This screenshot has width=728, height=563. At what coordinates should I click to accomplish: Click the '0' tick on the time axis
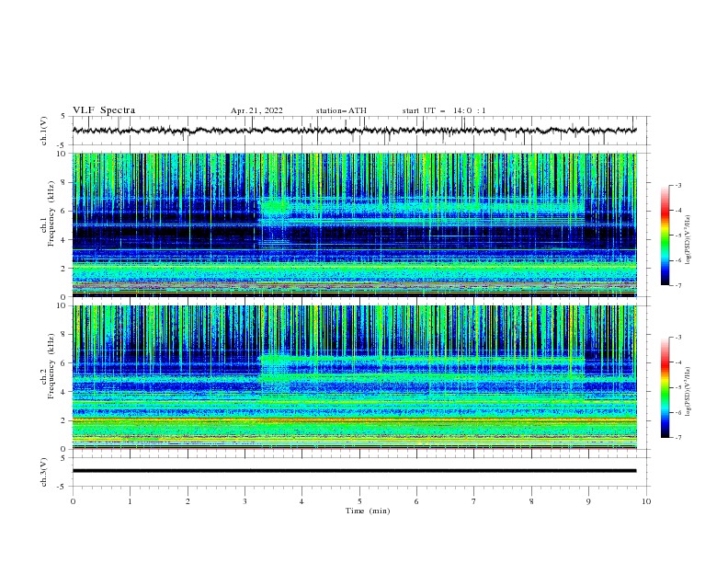(x=73, y=501)
